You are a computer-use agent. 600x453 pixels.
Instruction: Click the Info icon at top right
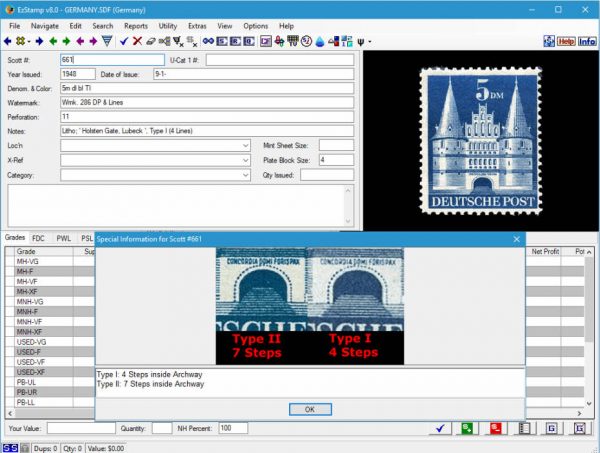pos(587,42)
